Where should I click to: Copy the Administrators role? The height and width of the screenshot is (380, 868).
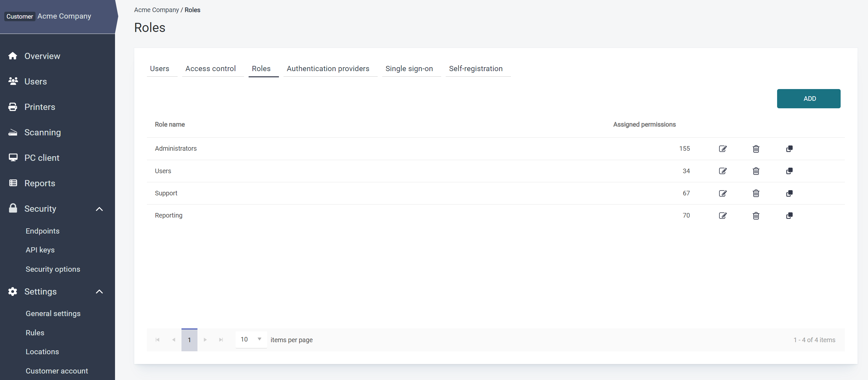coord(789,149)
